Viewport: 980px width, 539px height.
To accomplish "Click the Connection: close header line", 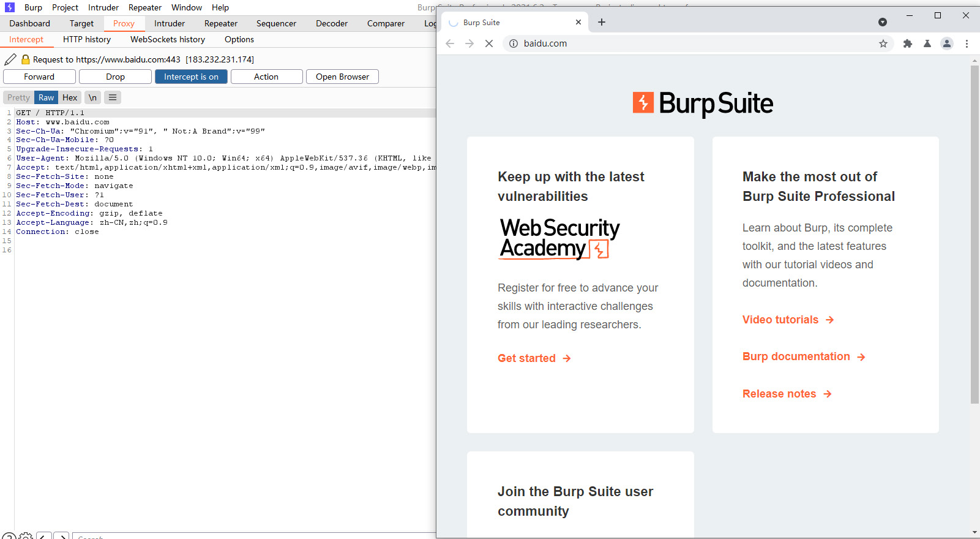I will coord(58,232).
